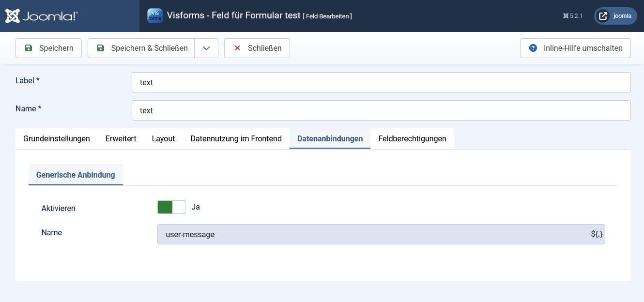Click the Visforms component icon

click(155, 15)
